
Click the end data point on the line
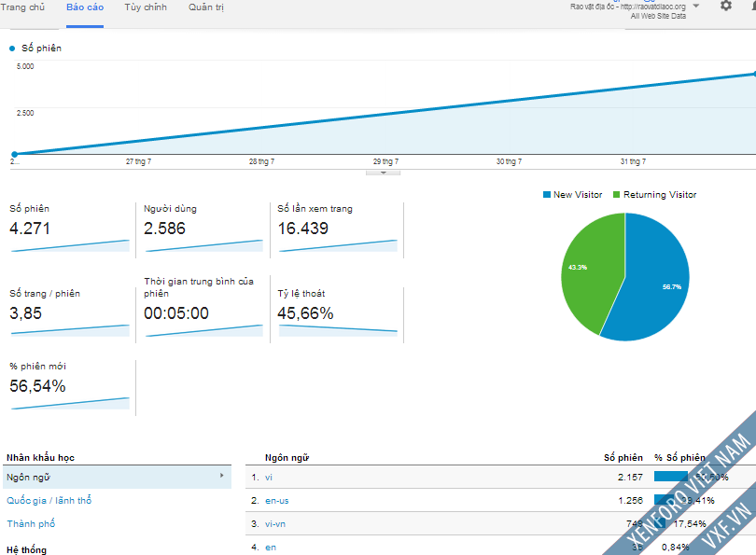[x=754, y=74]
